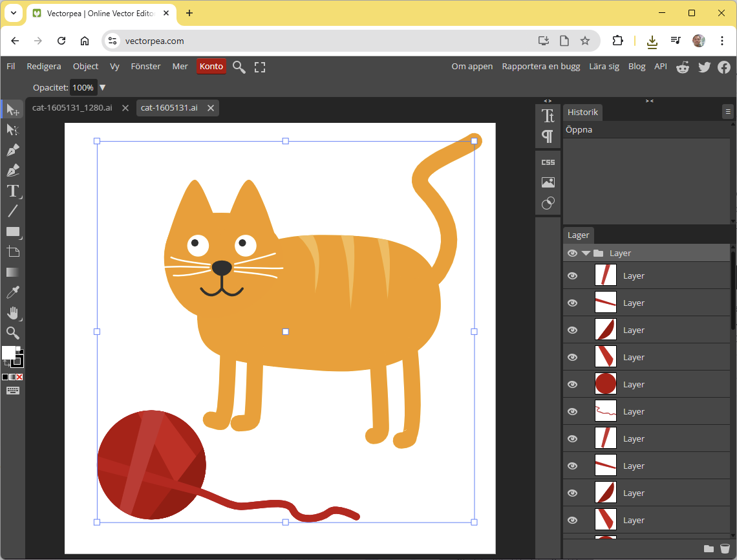The width and height of the screenshot is (737, 560).
Task: Select the Gradient tool
Action: tap(13, 272)
